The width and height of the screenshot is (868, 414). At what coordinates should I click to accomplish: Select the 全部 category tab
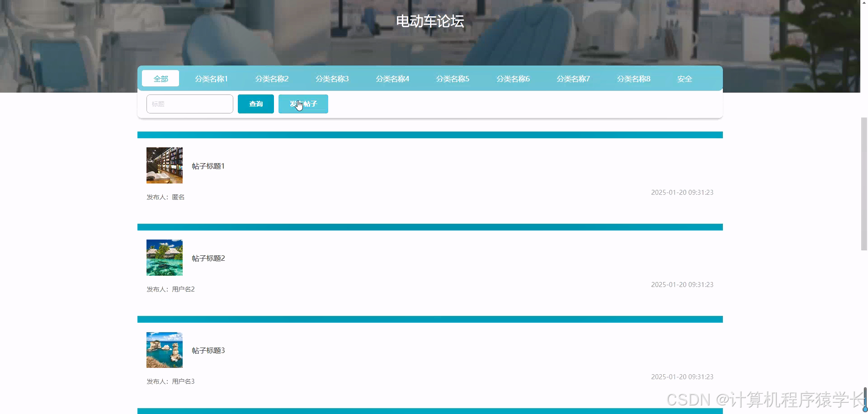click(x=160, y=78)
